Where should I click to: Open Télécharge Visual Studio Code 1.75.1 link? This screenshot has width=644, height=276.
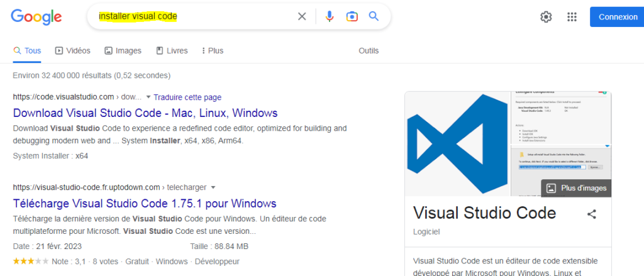(145, 203)
